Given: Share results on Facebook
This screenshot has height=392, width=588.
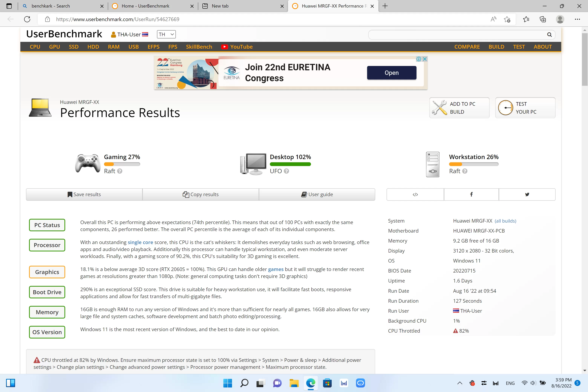Looking at the screenshot, I should (x=471, y=194).
